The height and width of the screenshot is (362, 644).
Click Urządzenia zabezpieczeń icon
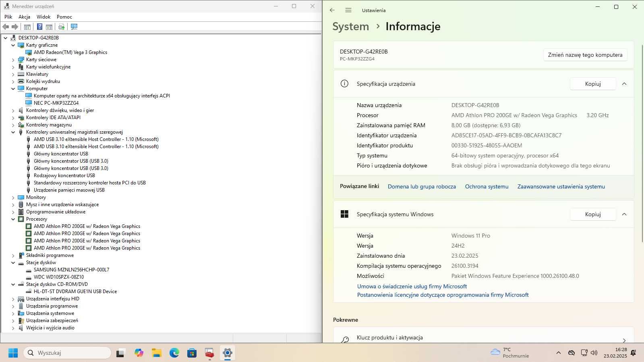click(x=21, y=321)
